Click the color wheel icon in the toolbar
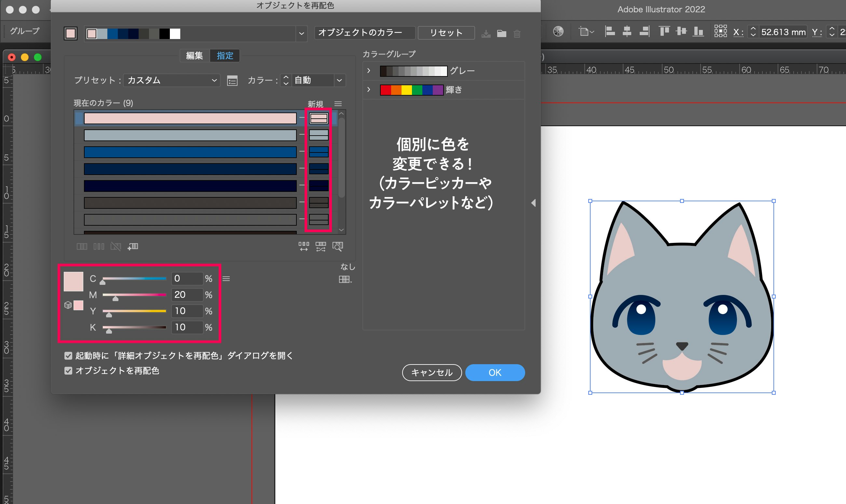The width and height of the screenshot is (846, 504). (x=558, y=31)
